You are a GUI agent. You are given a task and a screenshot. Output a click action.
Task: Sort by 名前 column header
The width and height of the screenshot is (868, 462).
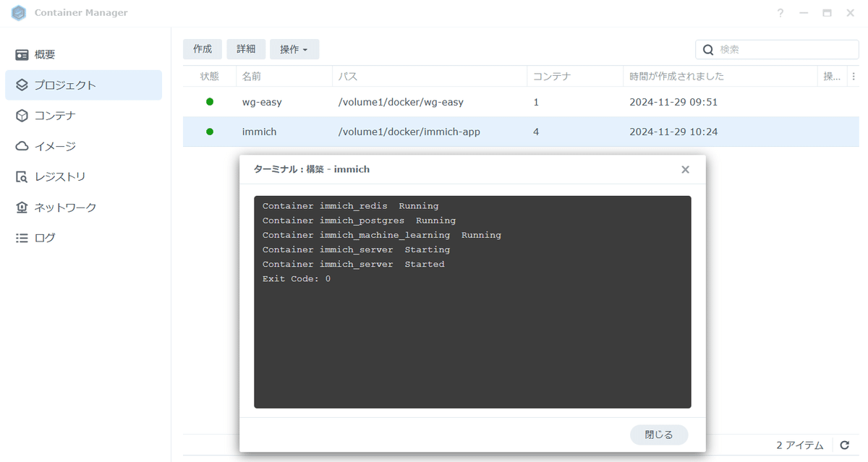click(x=284, y=76)
